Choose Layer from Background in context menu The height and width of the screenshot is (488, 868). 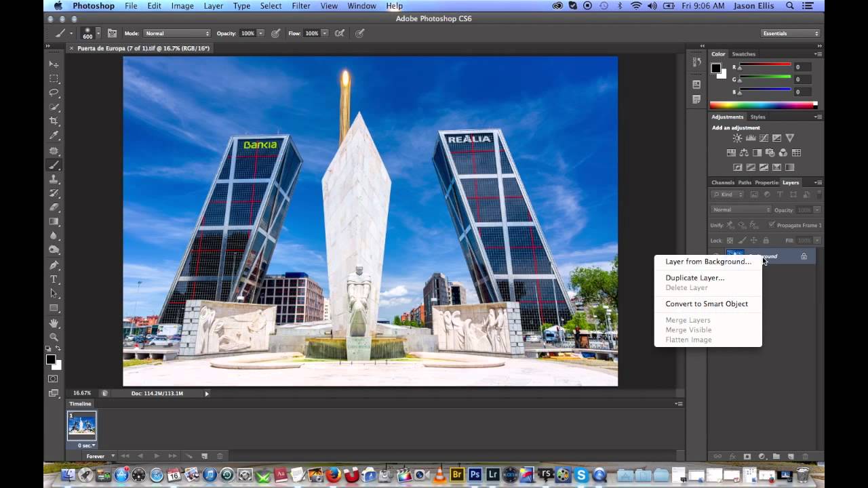708,262
